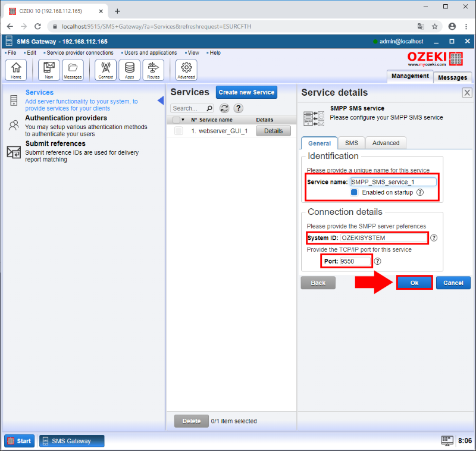Toggle the select-all checkbox in Services header
The width and height of the screenshot is (476, 451).
[176, 120]
